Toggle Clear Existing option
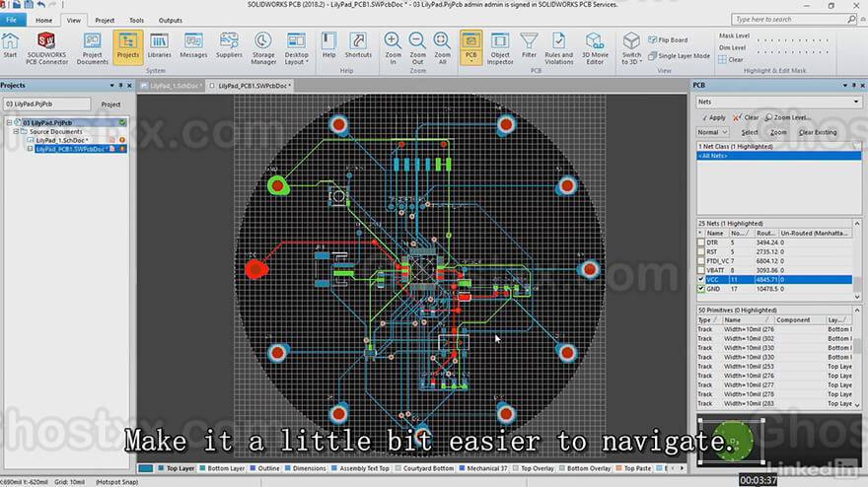Viewport: 868px width, 487px height. point(818,132)
